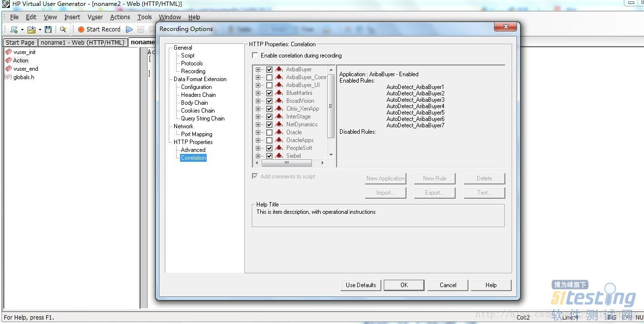Uncheck the PeopleSoft checkbox
The height and width of the screenshot is (324, 644).
269,148
